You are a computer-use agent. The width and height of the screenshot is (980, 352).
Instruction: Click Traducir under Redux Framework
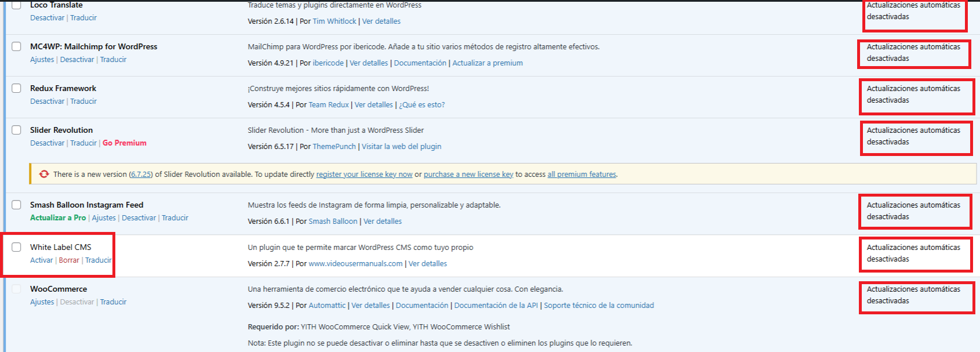[83, 101]
